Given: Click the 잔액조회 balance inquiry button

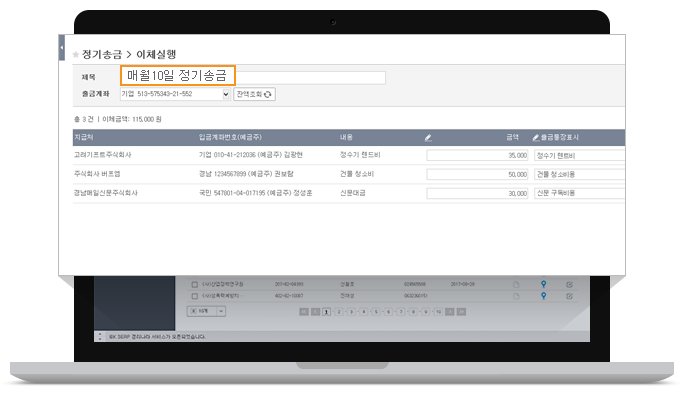Looking at the screenshot, I should point(254,94).
